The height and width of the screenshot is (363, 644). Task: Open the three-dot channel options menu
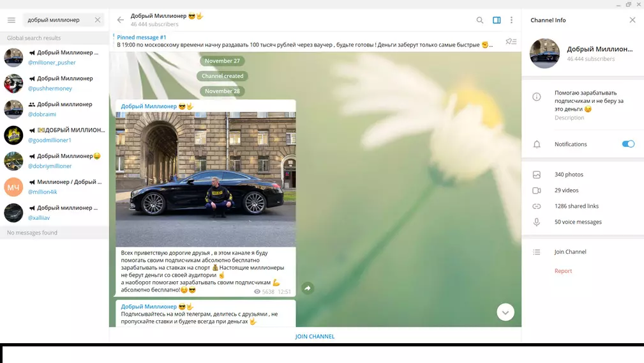511,20
